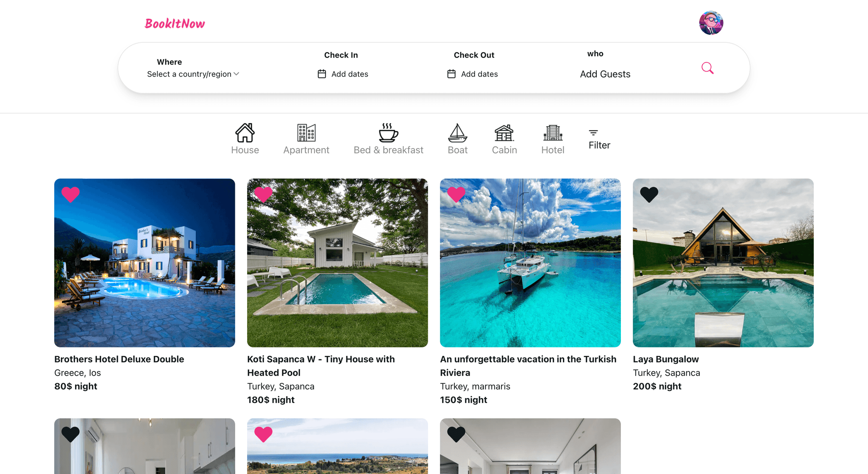868x474 pixels.
Task: Toggle heart on Koti Sapanca Tiny House
Action: pos(263,194)
